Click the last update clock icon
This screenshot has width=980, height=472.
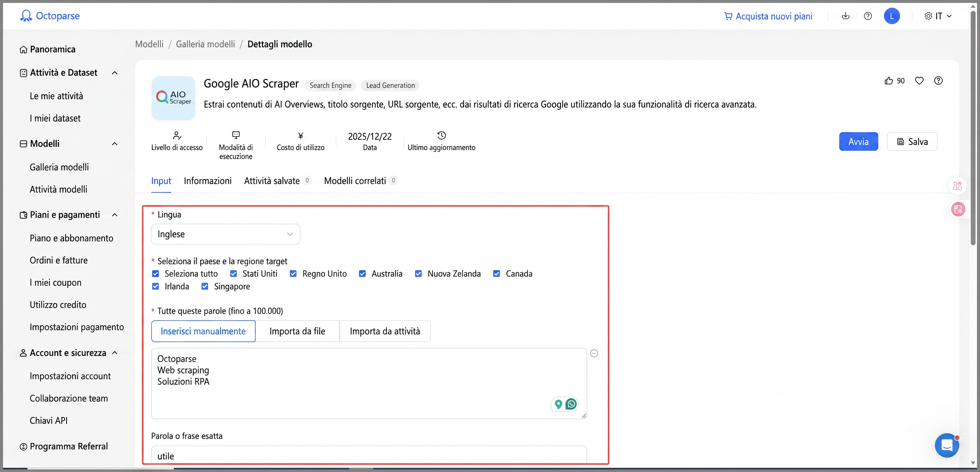pos(441,135)
